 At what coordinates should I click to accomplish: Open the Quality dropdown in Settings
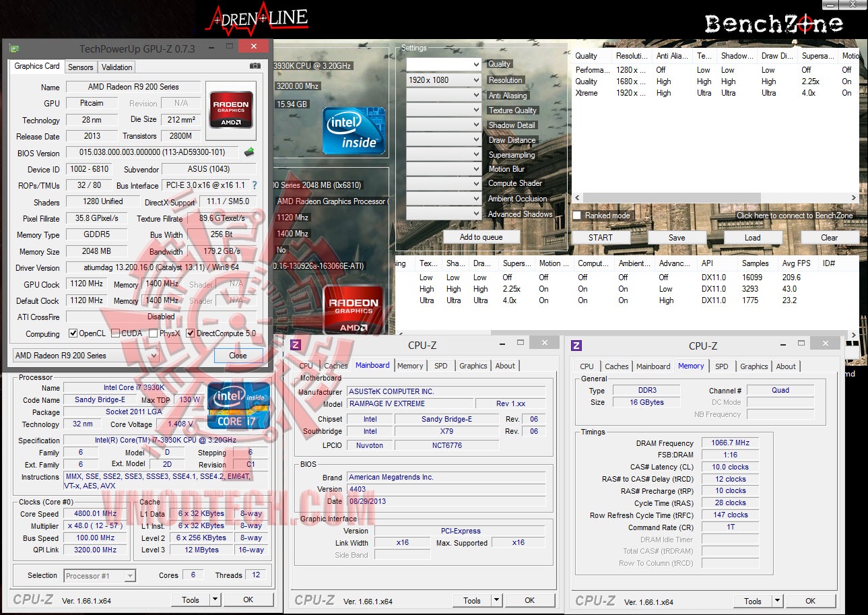point(444,65)
